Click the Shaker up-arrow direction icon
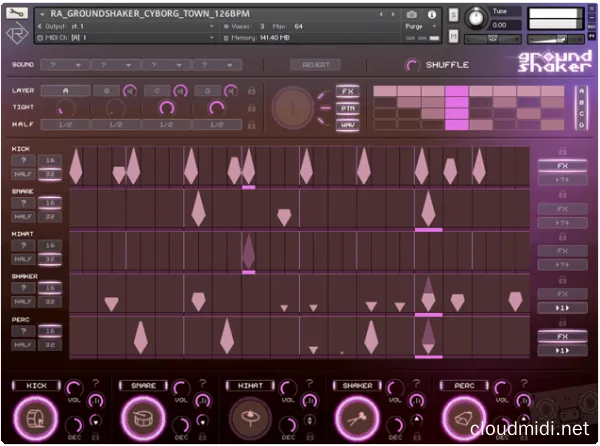 pyautogui.click(x=417, y=420)
